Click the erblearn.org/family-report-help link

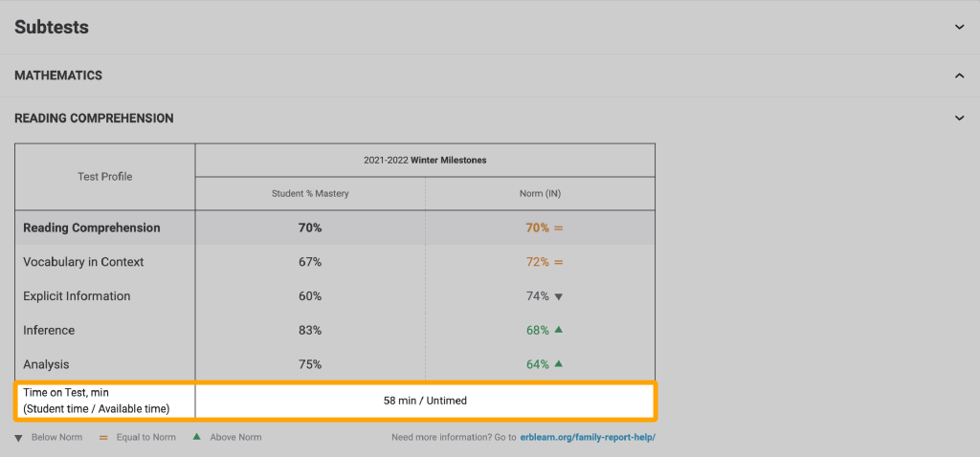click(588, 438)
